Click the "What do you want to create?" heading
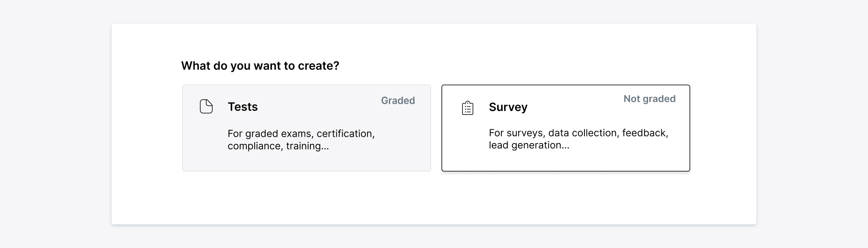Screen dimensions: 868x248 [260, 66]
